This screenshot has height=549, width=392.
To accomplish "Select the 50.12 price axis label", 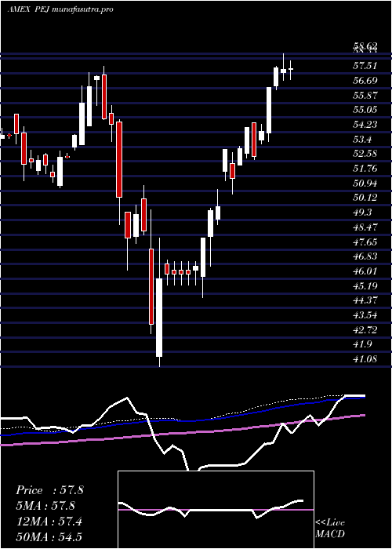I will [x=365, y=198].
